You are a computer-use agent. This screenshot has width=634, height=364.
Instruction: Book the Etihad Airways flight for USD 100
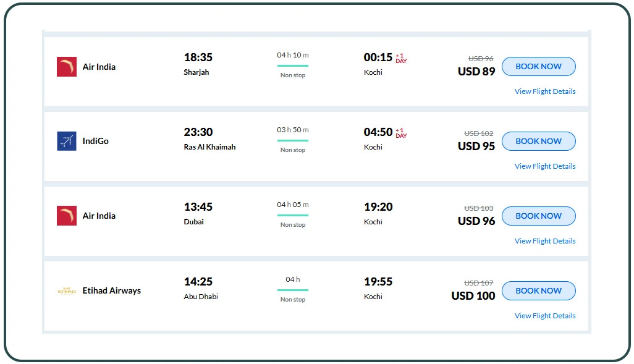point(538,290)
